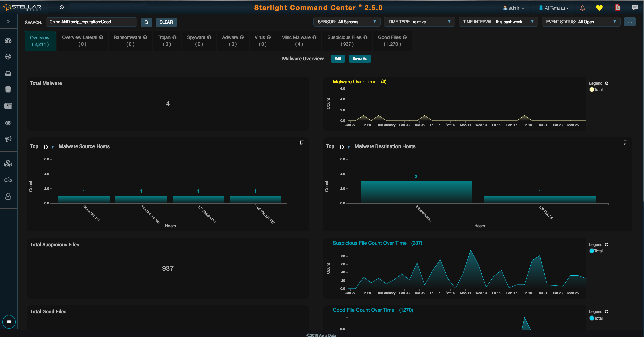644x337 pixels.
Task: Switch to the Virus tab
Action: (x=263, y=41)
